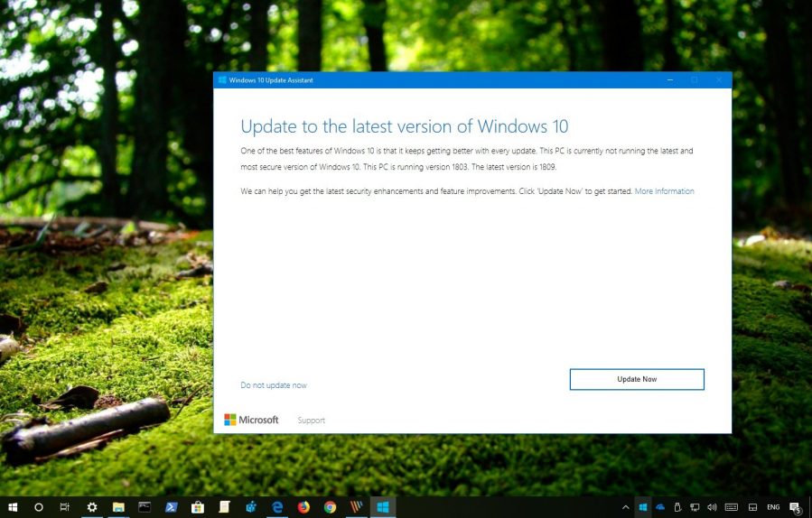Open the volume speaker control
The width and height of the screenshot is (812, 518).
tap(712, 507)
